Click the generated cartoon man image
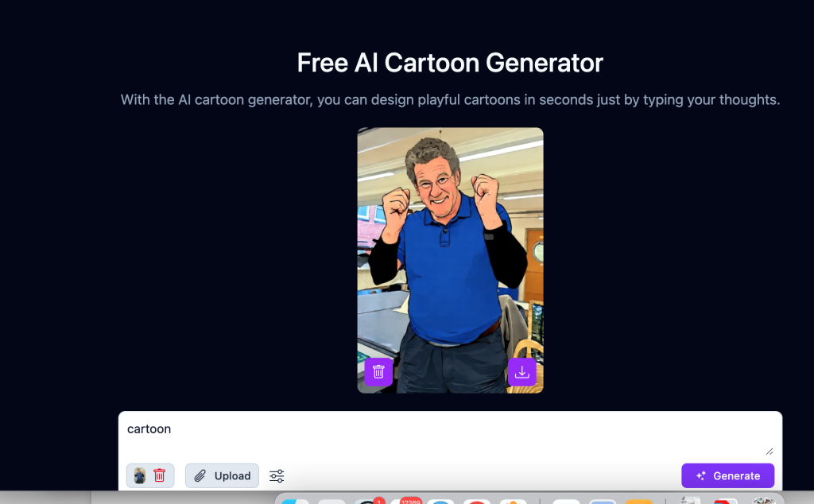This screenshot has width=814, height=504. point(450,260)
